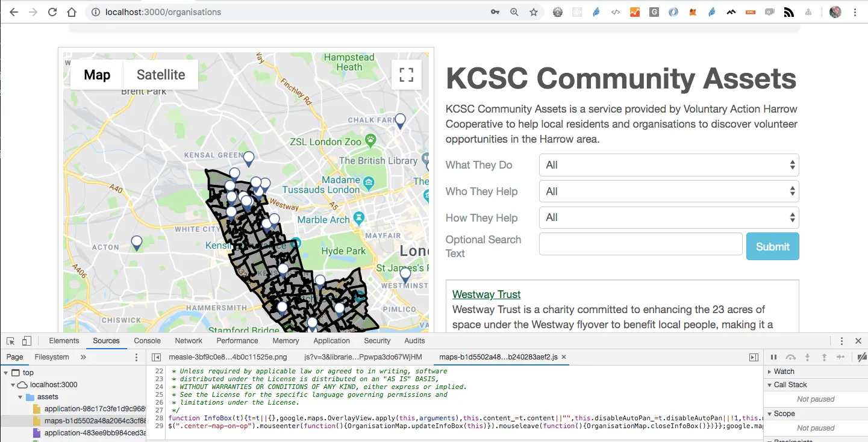Open the Performance DevTools tab

[x=237, y=341]
